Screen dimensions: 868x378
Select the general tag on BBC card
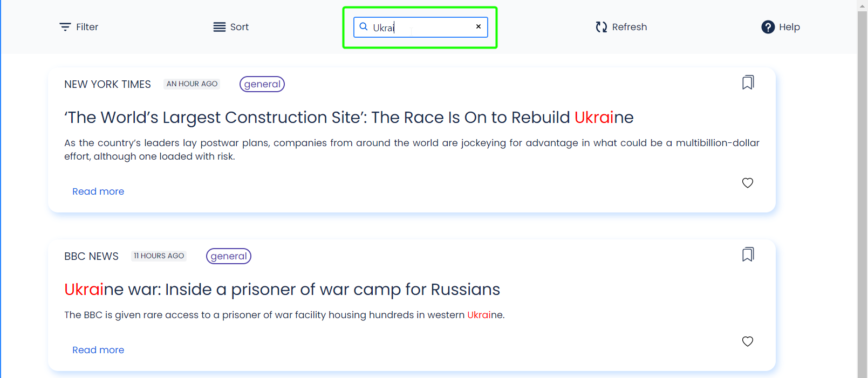(x=229, y=256)
